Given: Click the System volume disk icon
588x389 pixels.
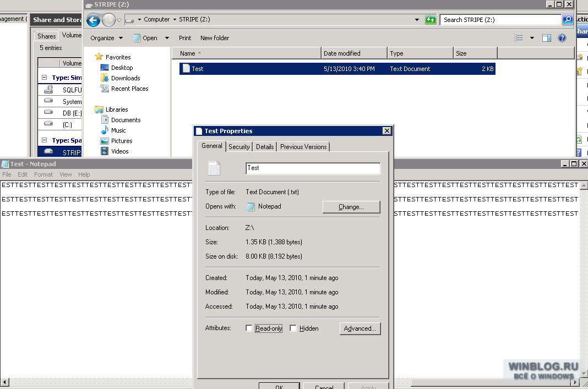Looking at the screenshot, I should coord(48,101).
